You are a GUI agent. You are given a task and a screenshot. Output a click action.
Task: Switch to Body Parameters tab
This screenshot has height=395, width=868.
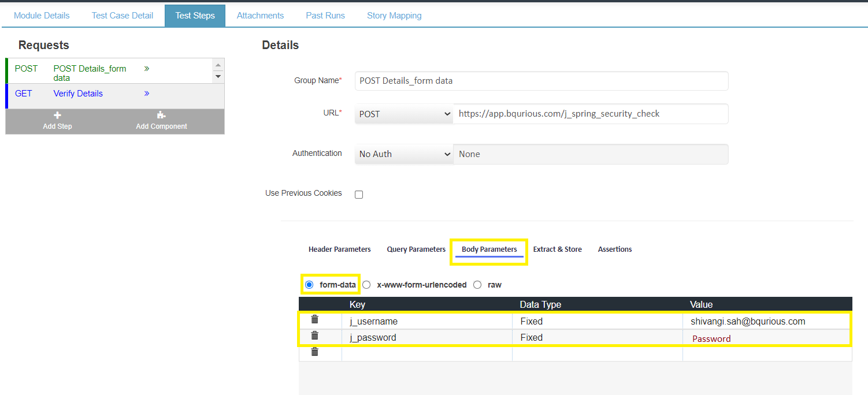[489, 249]
